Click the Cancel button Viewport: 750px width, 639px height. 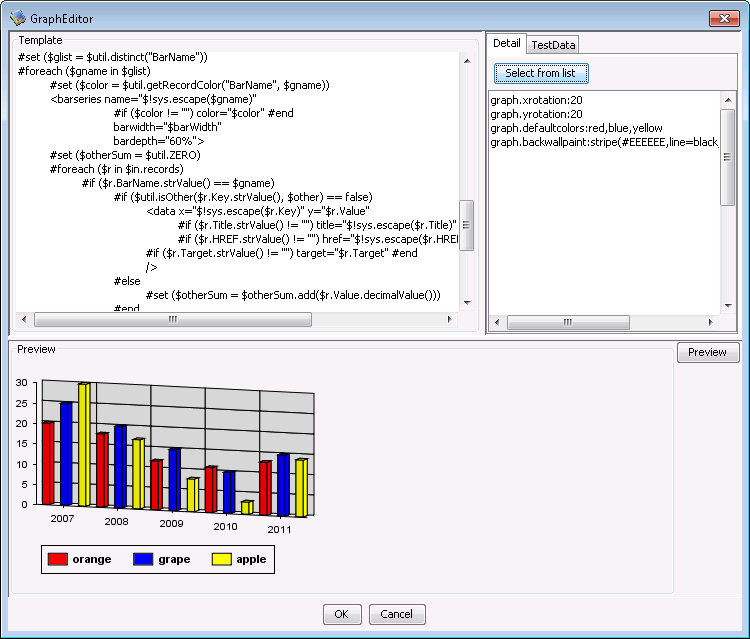pos(397,614)
